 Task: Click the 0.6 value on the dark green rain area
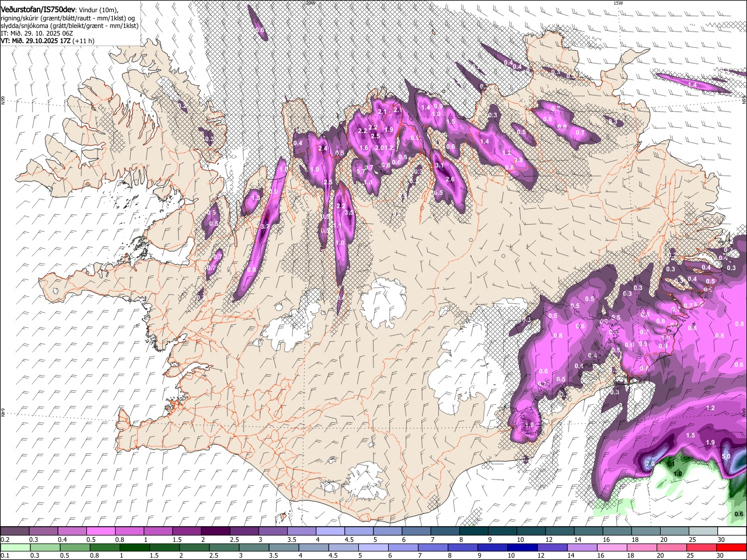(739, 514)
